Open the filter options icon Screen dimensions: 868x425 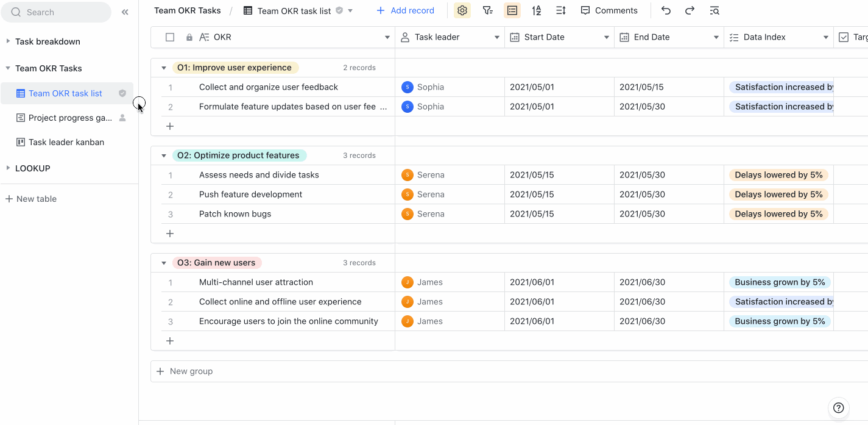tap(487, 10)
